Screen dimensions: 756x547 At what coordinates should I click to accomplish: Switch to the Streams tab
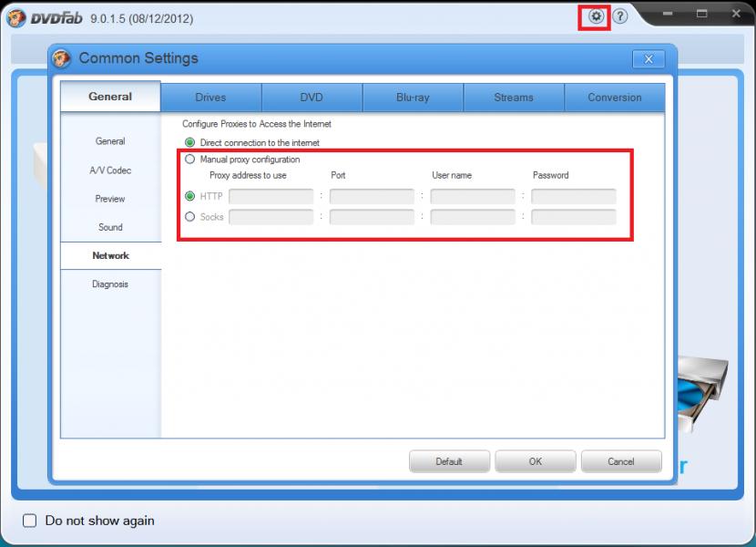(x=514, y=98)
